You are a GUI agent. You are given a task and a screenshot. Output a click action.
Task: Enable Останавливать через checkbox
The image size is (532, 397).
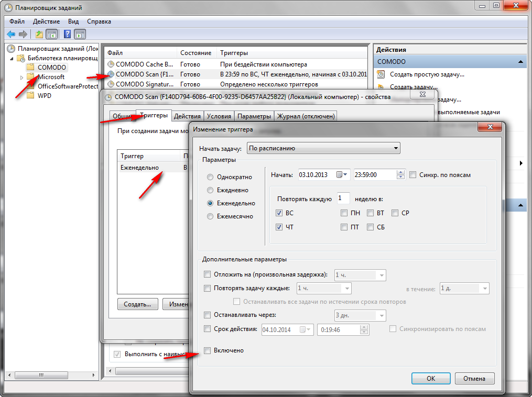(x=207, y=315)
